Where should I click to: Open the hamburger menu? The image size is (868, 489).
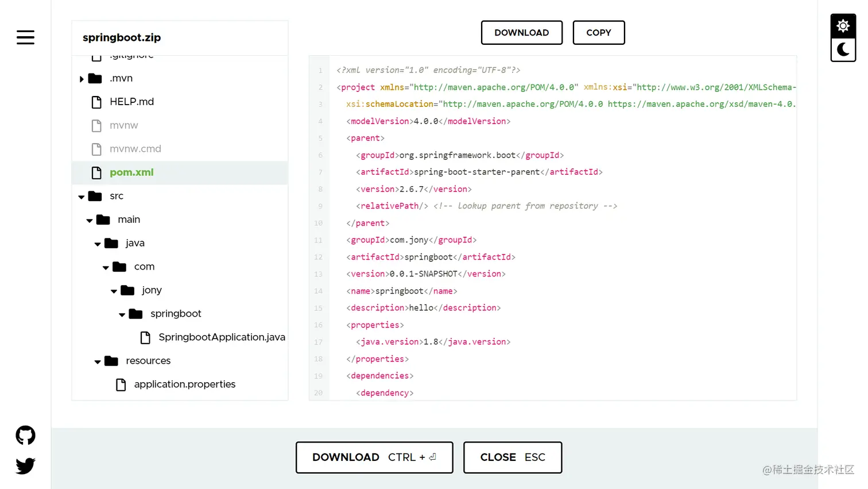click(25, 37)
